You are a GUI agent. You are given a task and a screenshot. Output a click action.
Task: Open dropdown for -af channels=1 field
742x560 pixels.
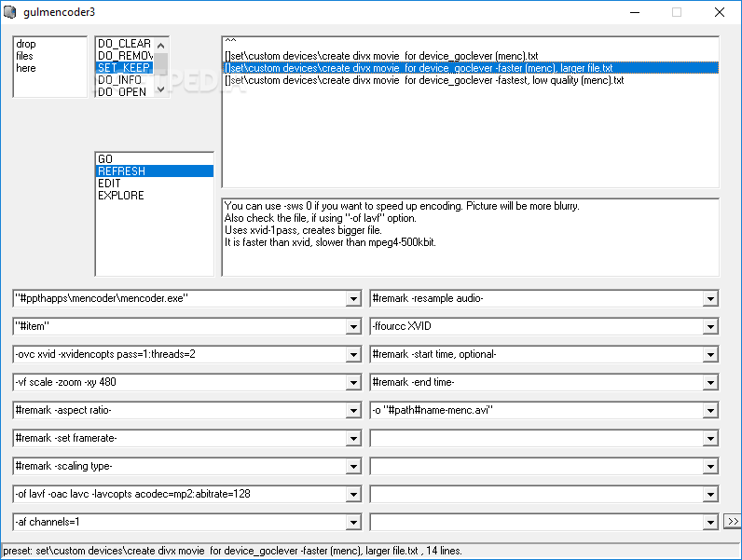353,522
